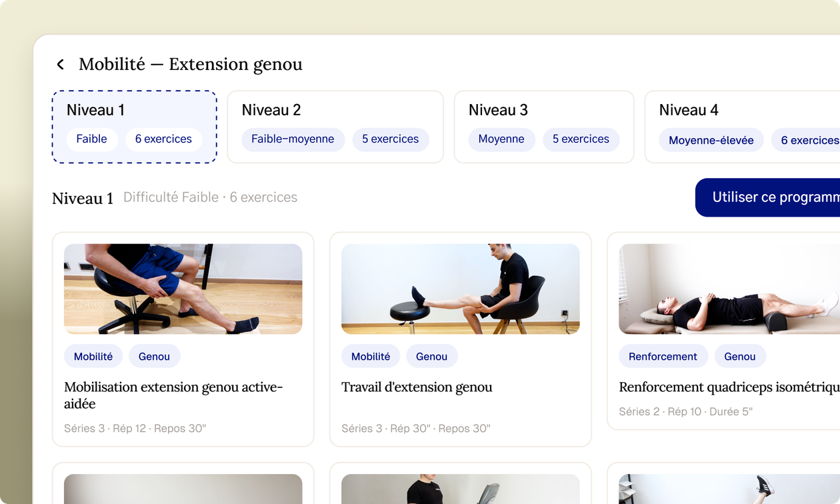Open the Mobilisation extension genou active-aidée thumbnail
This screenshot has height=504, width=840.
183,289
